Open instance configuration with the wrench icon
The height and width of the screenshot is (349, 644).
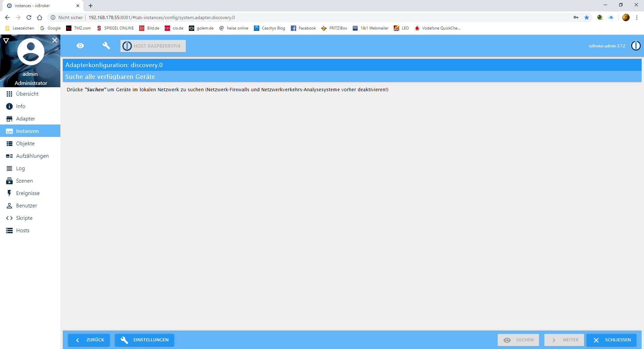click(106, 46)
